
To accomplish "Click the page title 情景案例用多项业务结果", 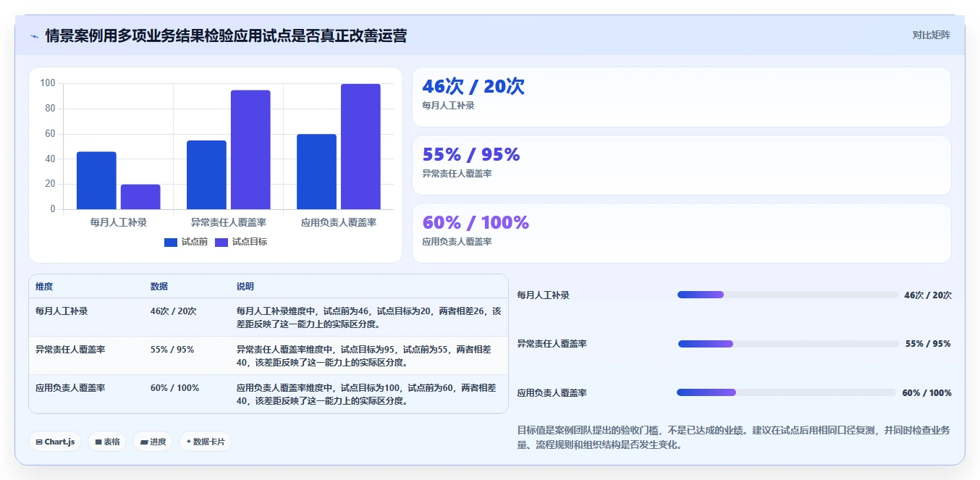I will (226, 35).
